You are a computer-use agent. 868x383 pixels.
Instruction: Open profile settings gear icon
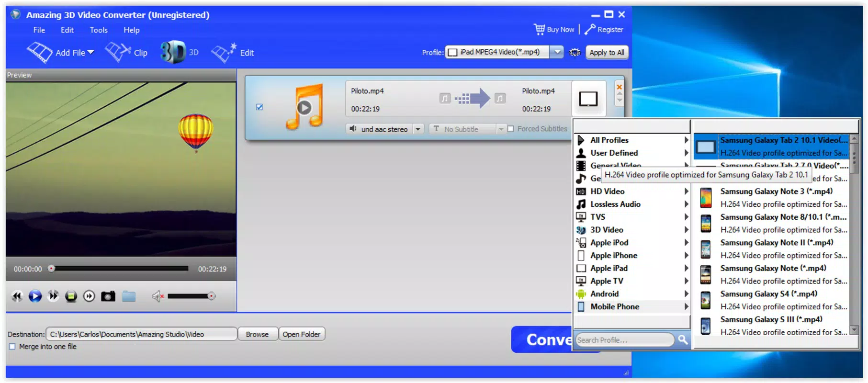point(575,52)
